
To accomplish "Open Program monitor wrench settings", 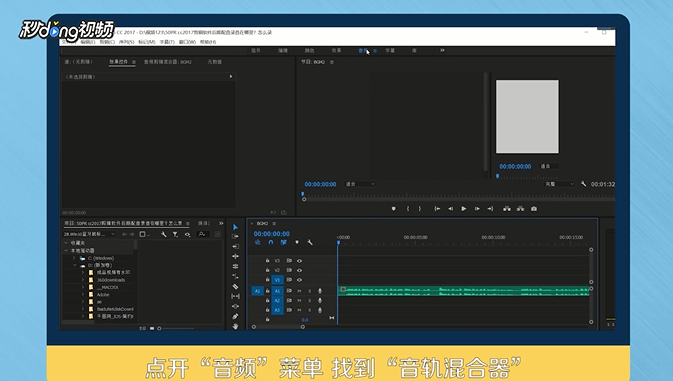I will point(583,184).
